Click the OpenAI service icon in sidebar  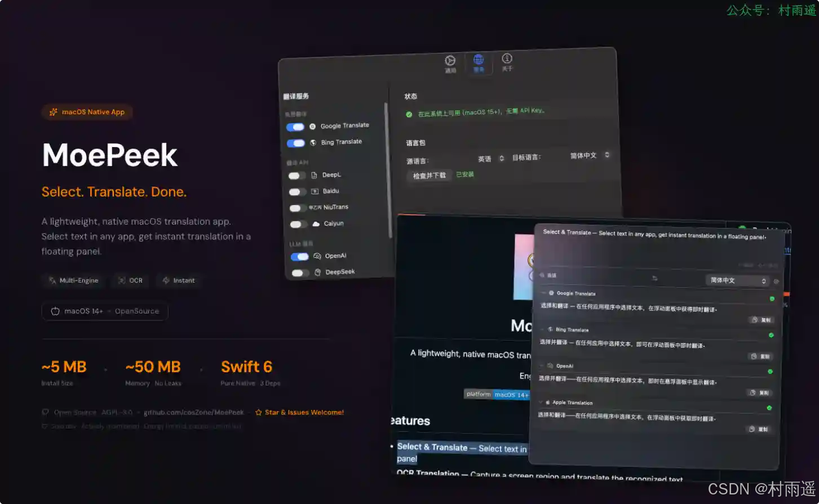317,256
